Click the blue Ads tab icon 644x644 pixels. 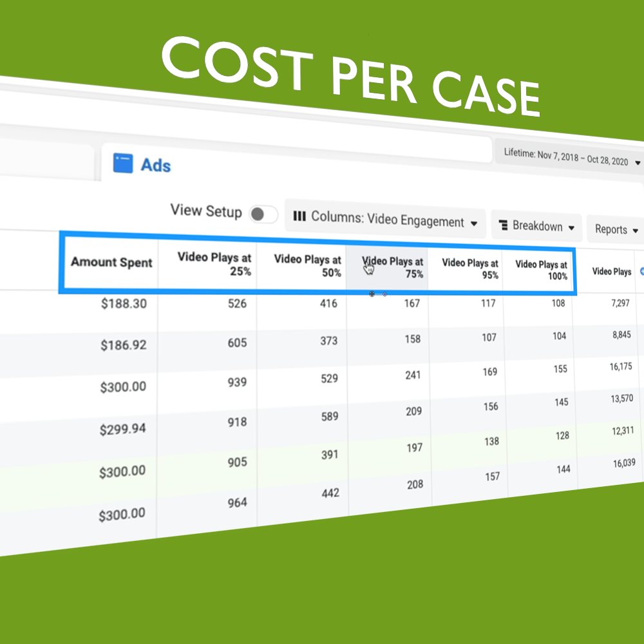[123, 163]
